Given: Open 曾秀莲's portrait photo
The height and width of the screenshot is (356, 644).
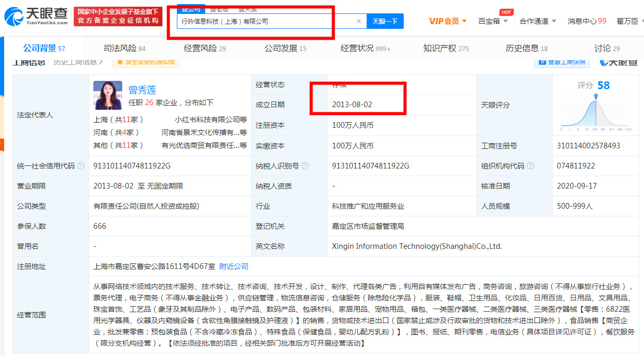Looking at the screenshot, I should (108, 95).
